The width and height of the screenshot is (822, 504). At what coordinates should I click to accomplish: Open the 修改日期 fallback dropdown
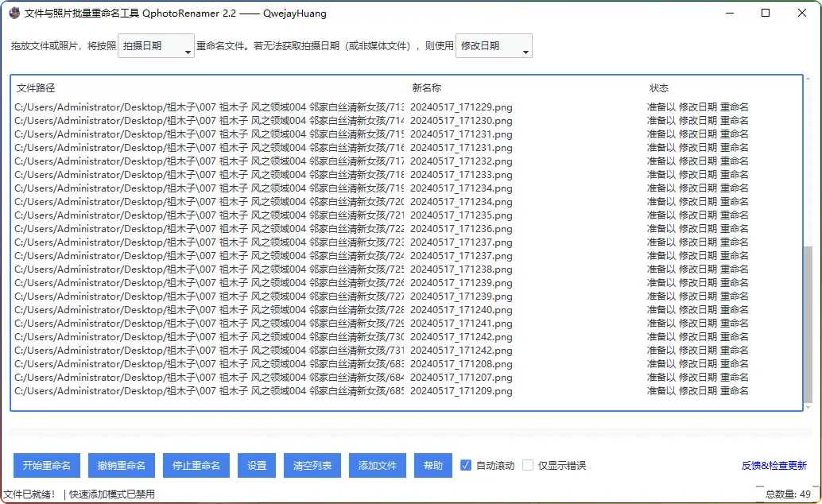pyautogui.click(x=494, y=46)
